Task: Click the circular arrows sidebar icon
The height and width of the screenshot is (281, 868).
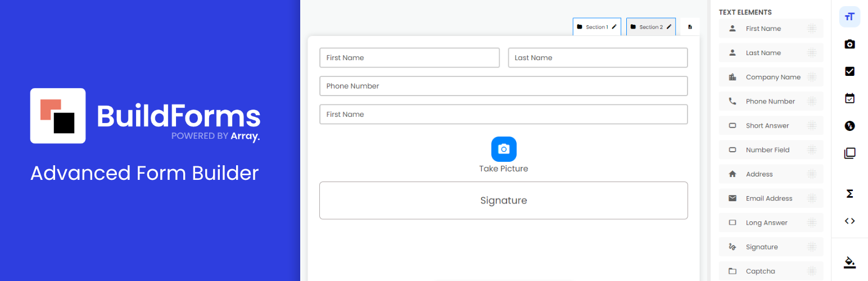Action: click(849, 126)
